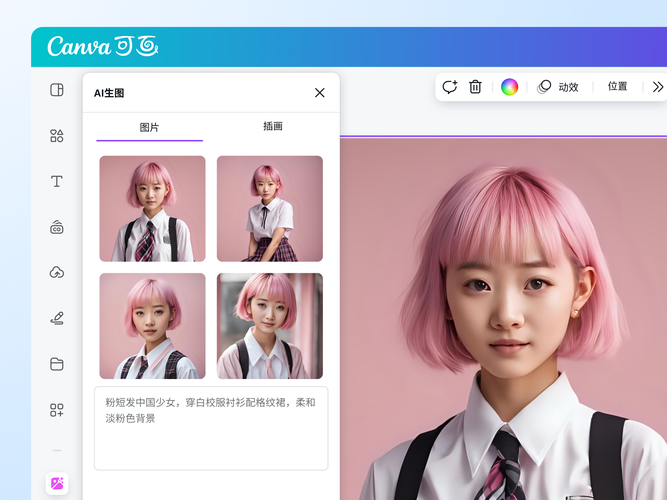This screenshot has height=500, width=667.
Task: Select the Text tool icon in sidebar
Action: pos(57,181)
